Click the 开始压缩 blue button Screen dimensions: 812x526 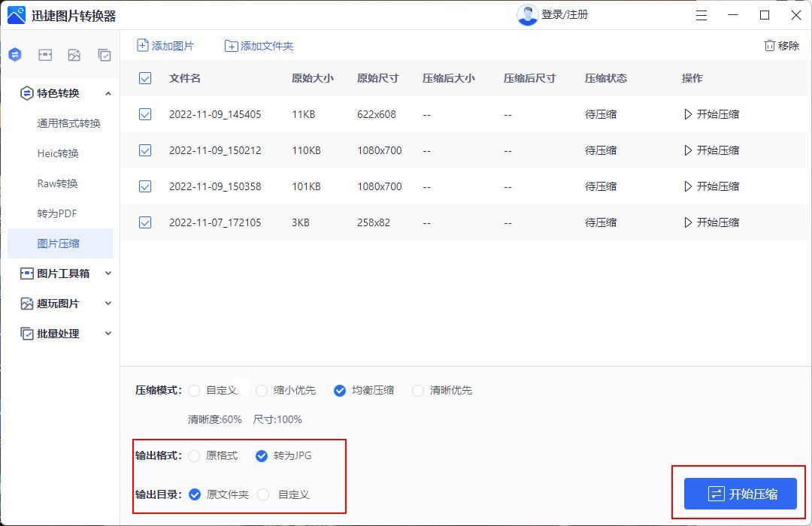739,494
